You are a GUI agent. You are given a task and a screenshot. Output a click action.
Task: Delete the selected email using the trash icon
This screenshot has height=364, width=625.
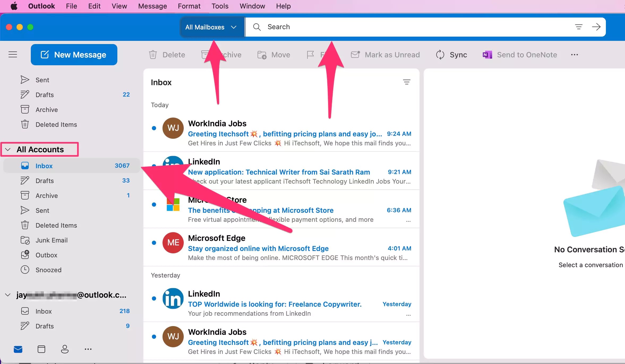click(153, 55)
